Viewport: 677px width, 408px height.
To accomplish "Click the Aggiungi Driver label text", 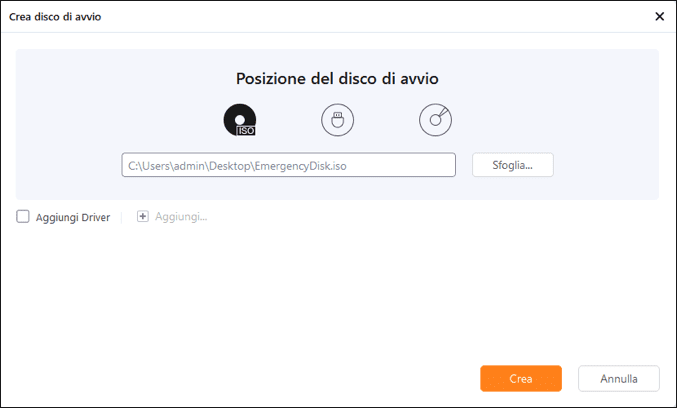I will coord(73,217).
